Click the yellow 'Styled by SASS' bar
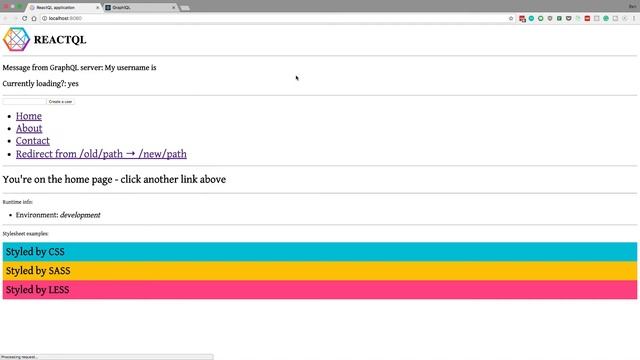Screen dimensions: 640x360 coord(320,271)
